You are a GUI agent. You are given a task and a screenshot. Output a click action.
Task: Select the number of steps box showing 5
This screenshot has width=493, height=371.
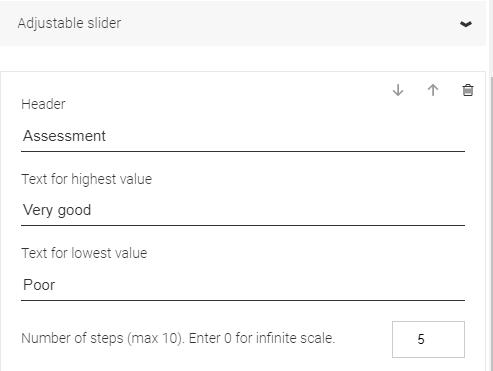[428, 339]
